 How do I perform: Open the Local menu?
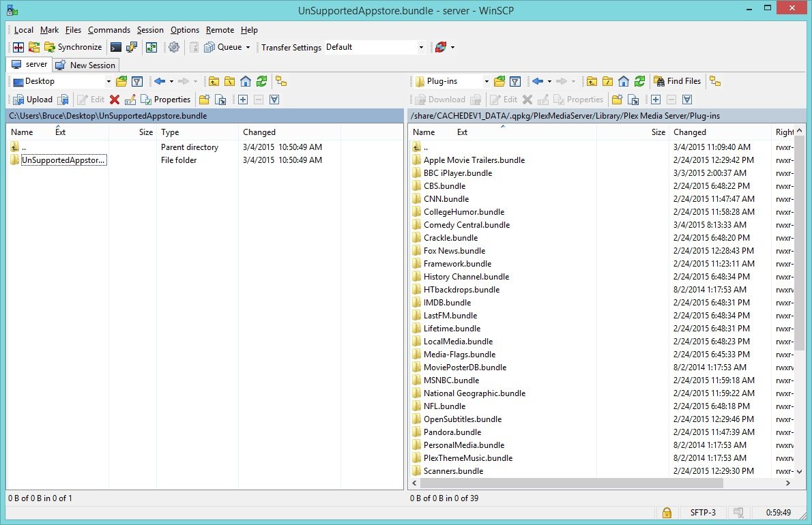tap(23, 30)
